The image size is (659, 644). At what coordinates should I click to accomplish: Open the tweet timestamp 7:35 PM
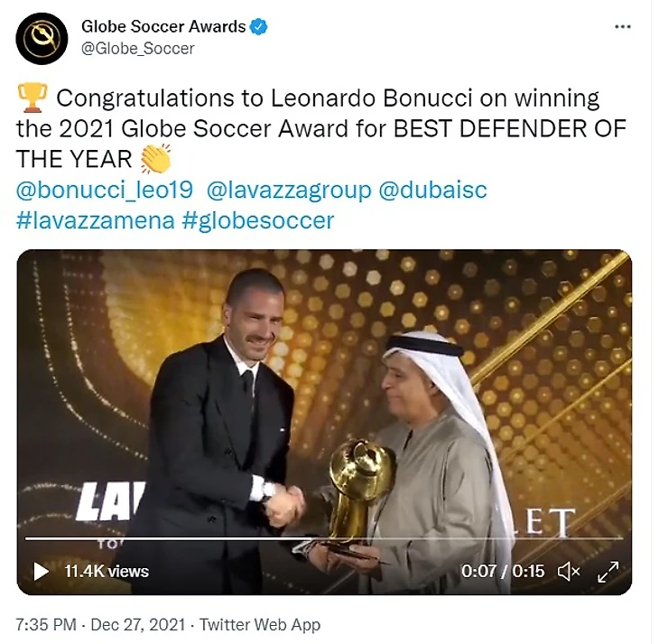click(46, 624)
